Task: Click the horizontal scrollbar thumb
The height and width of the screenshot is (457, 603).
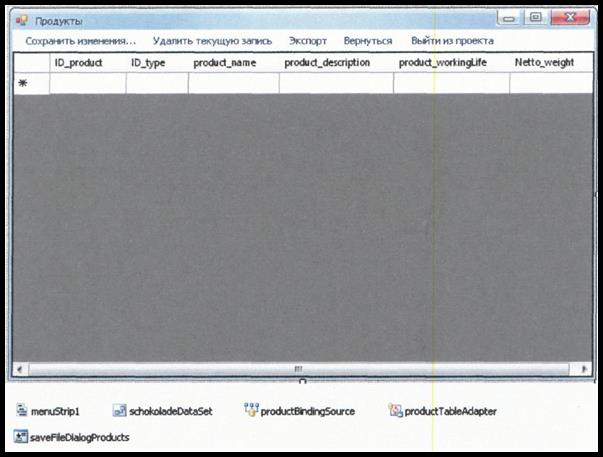Action: [x=298, y=369]
